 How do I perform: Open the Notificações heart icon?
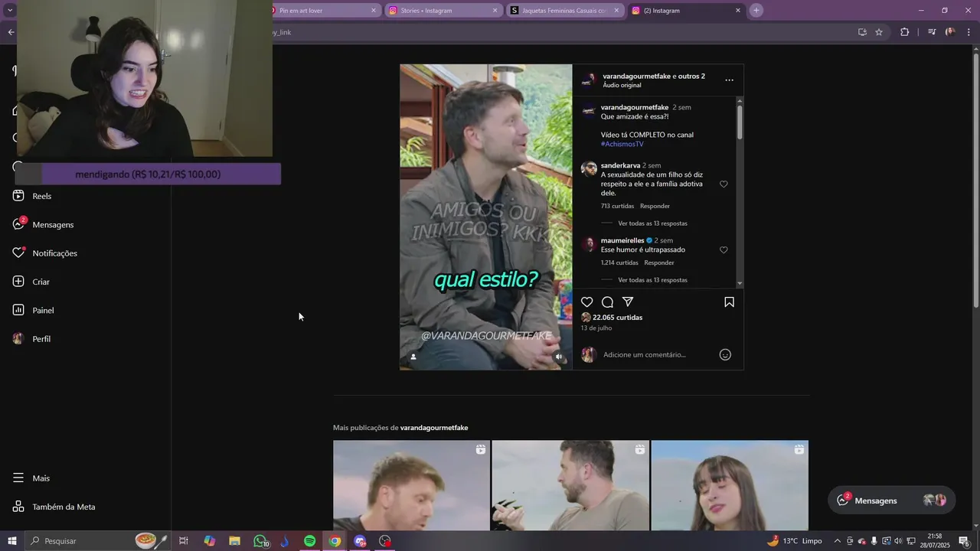[18, 253]
